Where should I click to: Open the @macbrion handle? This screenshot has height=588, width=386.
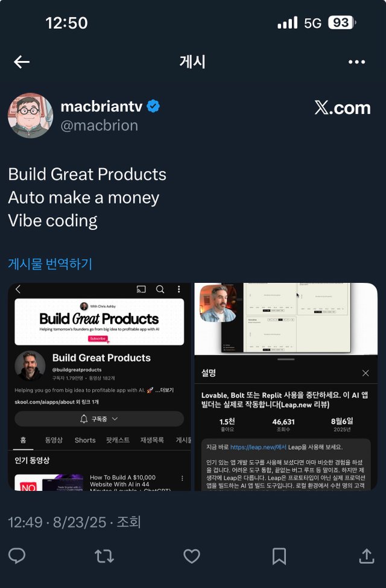point(100,125)
